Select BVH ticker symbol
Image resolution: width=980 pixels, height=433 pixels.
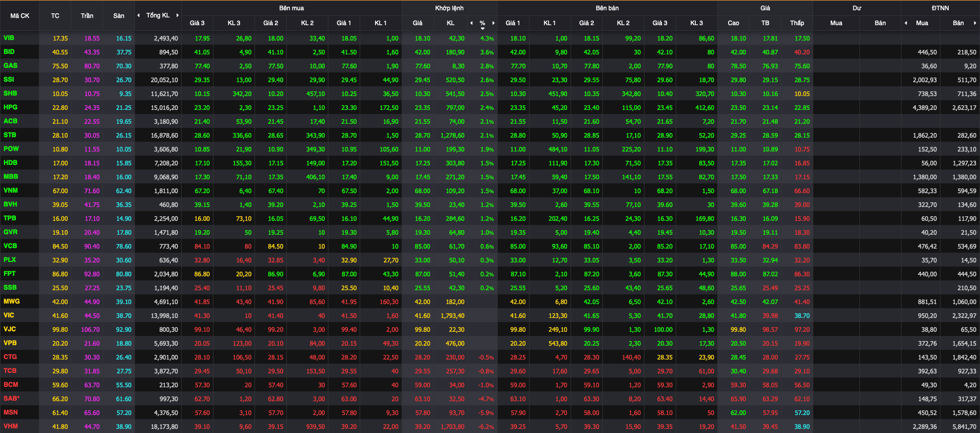click(10, 204)
